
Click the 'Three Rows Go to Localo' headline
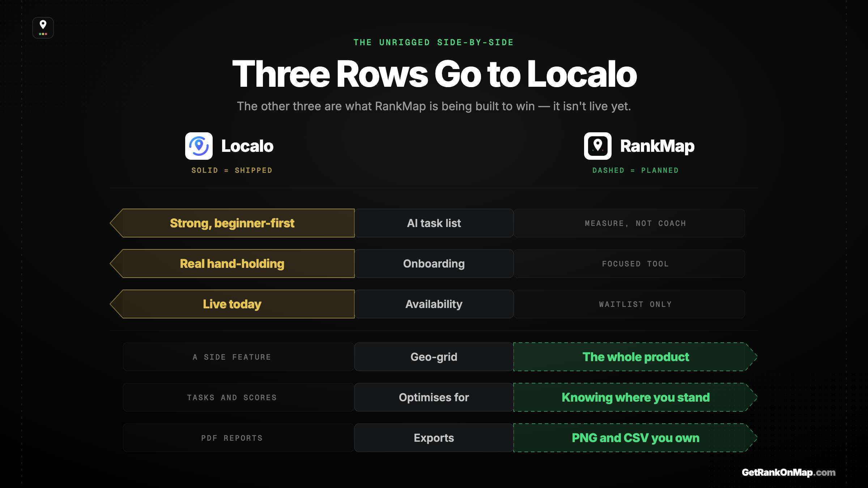(x=434, y=74)
